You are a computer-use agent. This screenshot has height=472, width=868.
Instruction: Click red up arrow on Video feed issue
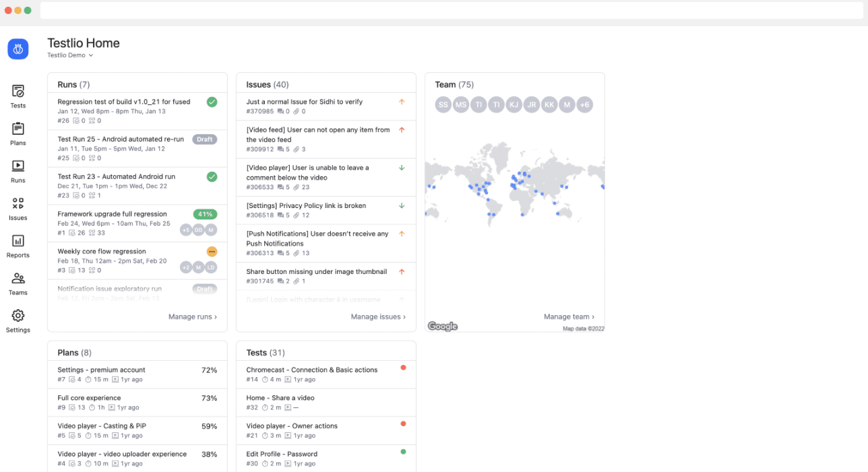(402, 130)
